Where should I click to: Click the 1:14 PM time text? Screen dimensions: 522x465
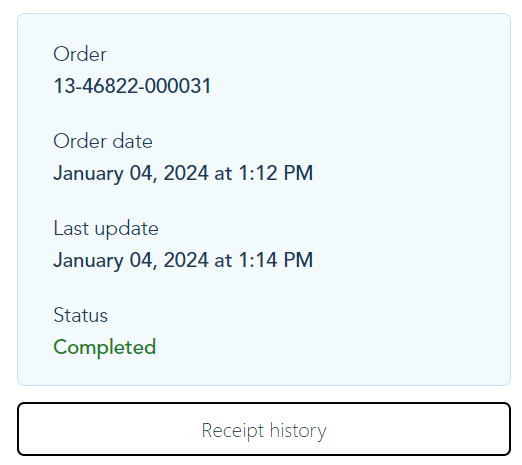point(276,260)
